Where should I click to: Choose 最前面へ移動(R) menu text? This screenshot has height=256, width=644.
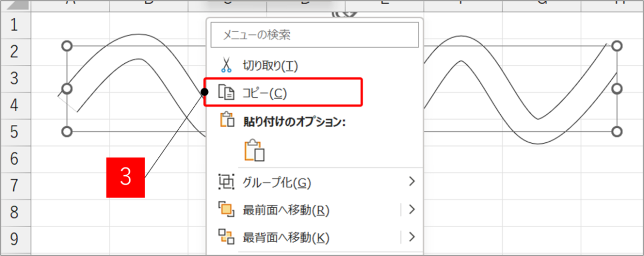286,210
